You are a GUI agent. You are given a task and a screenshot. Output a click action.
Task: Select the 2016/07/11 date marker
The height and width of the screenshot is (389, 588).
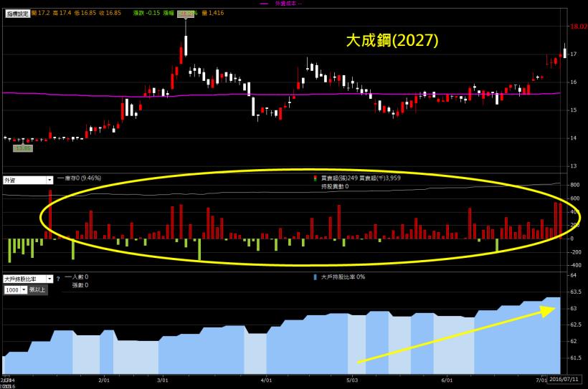pos(564,379)
